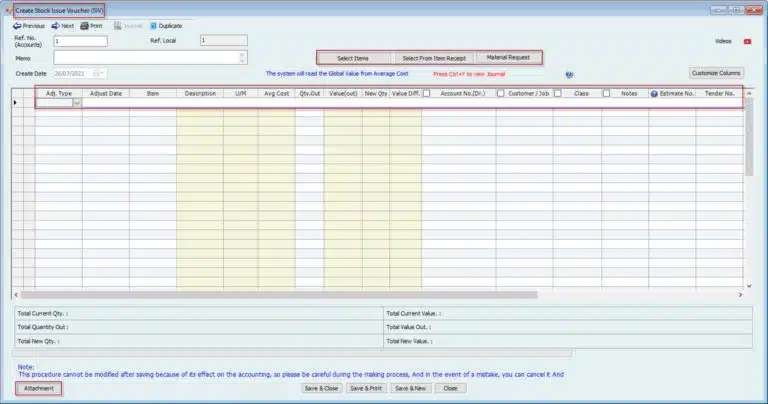Click the Ref. No. (Accounts) input field

click(80, 41)
